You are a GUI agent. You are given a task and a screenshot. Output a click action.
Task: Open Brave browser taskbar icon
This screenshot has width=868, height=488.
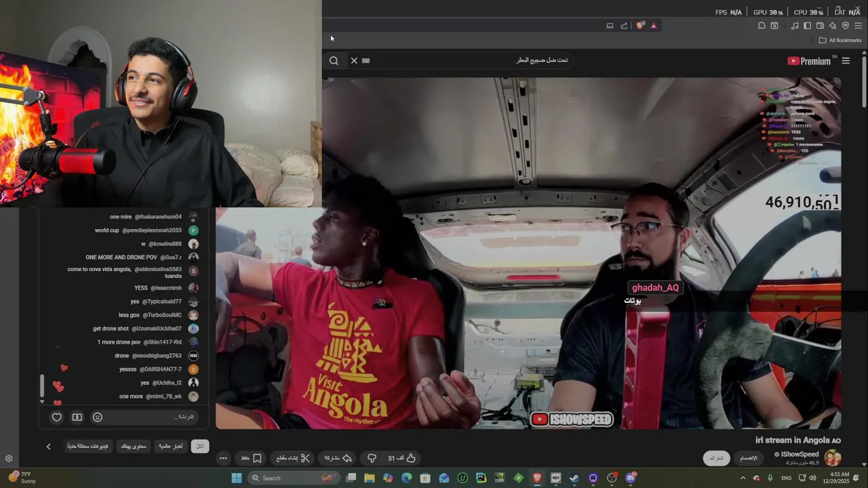tap(537, 478)
